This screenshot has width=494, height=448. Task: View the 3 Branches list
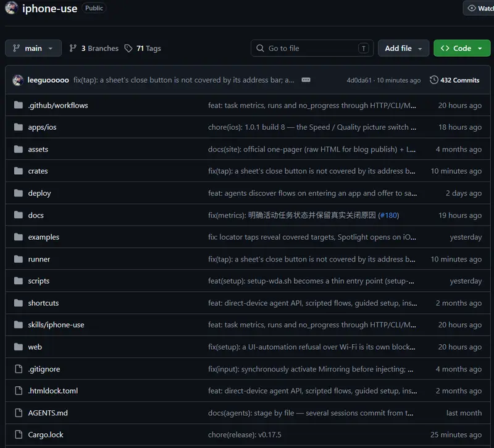click(x=94, y=48)
